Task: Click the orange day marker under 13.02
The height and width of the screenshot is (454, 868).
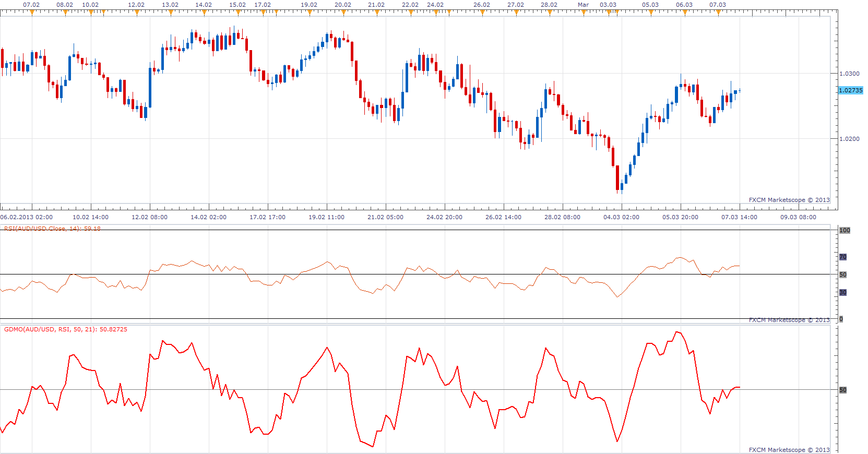Action: click(x=171, y=13)
